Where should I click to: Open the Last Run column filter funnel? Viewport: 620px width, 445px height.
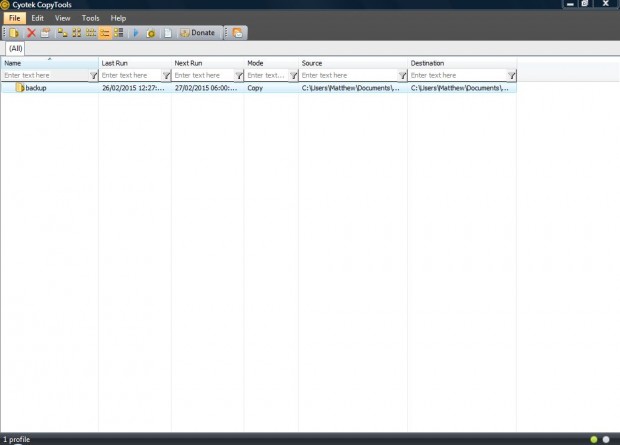(x=166, y=76)
